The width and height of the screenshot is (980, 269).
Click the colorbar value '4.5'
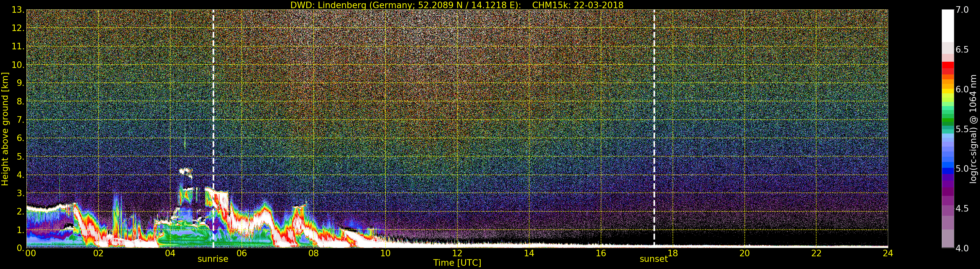[x=962, y=209]
